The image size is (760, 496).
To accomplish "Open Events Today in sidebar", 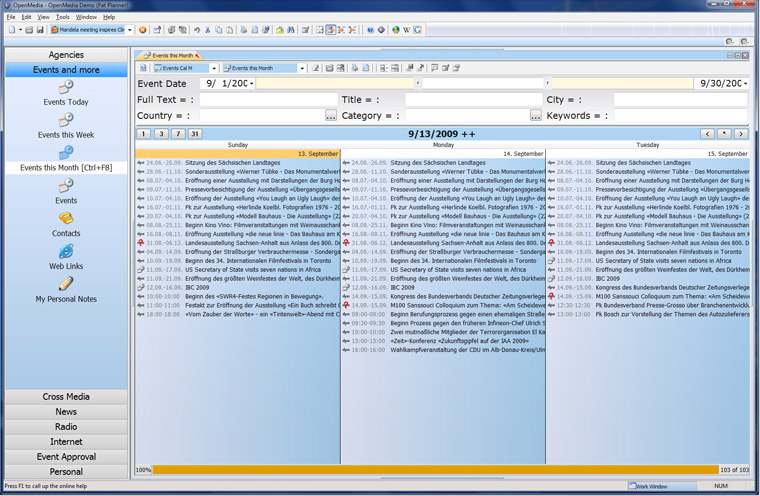I will point(66,94).
